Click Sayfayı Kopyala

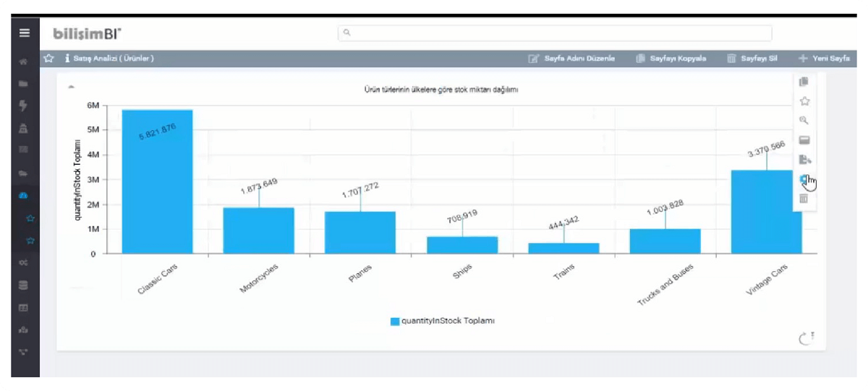(x=671, y=59)
